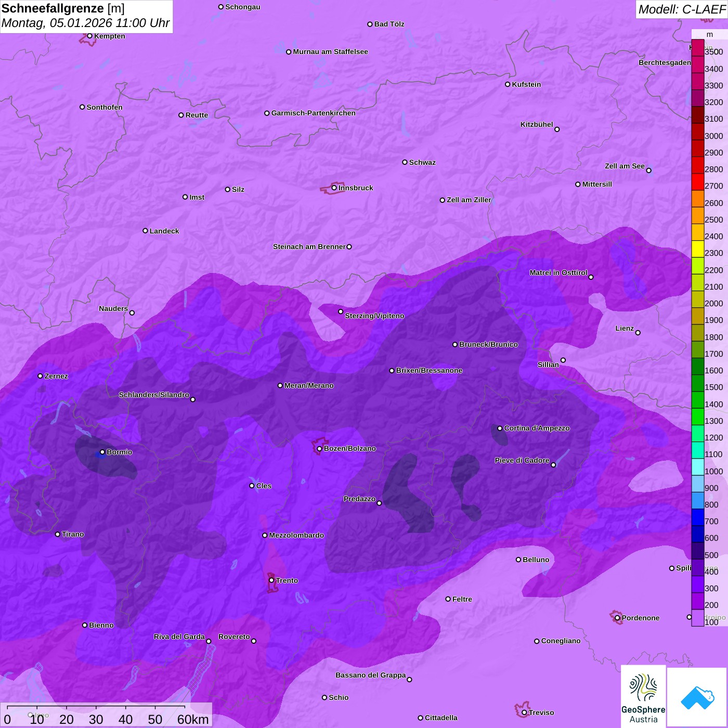728x728 pixels.
Task: Click the Bozen/Bolzano city marker
Action: point(319,448)
